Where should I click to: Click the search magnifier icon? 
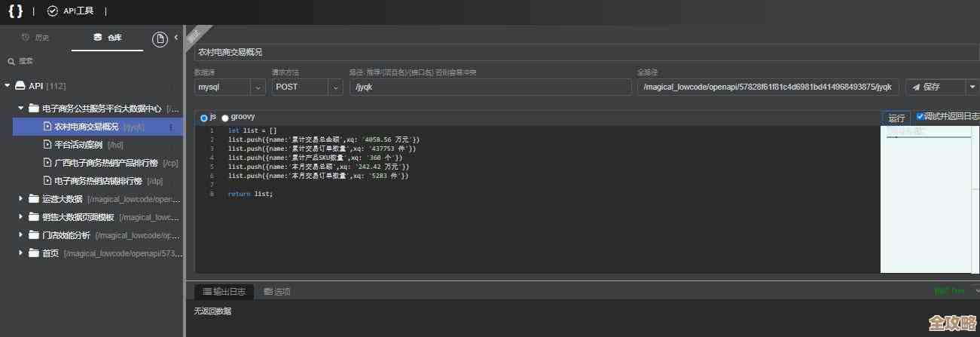coord(11,61)
